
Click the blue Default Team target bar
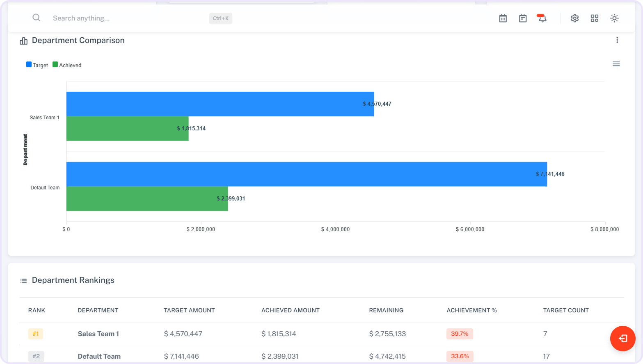coord(306,174)
